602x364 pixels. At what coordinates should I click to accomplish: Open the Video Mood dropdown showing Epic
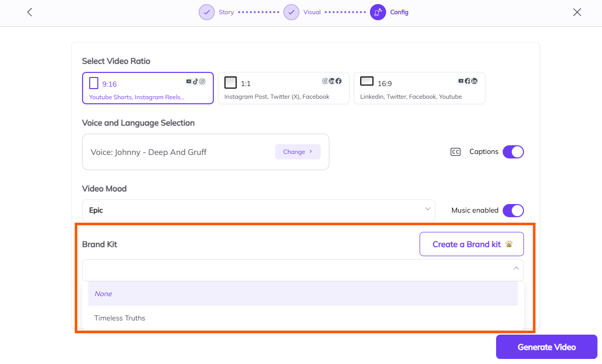click(258, 210)
